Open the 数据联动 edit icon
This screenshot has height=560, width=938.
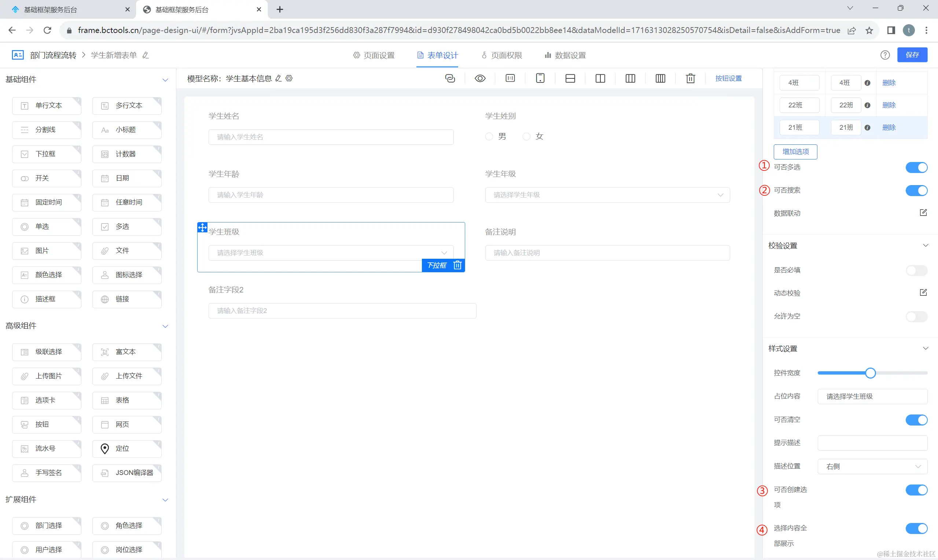click(x=923, y=213)
